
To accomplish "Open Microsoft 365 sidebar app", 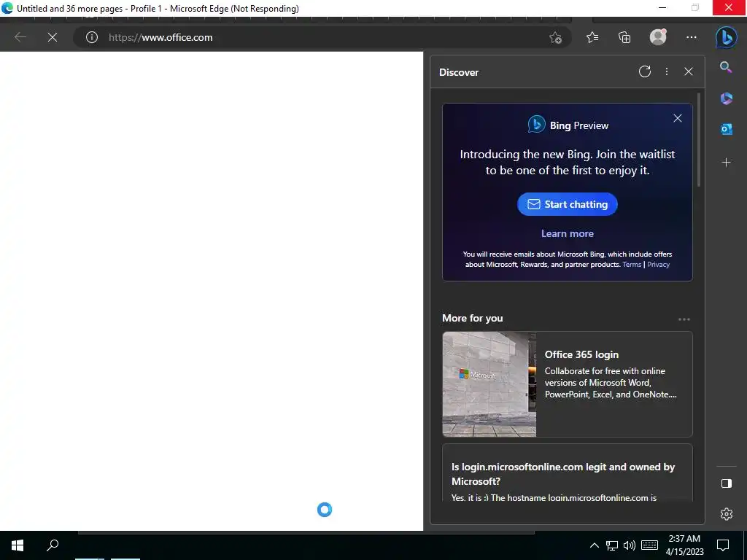I will point(726,98).
